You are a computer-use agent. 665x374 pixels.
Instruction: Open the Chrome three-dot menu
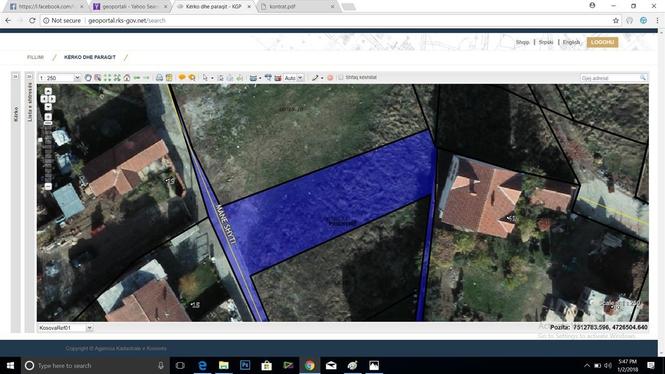pos(657,20)
